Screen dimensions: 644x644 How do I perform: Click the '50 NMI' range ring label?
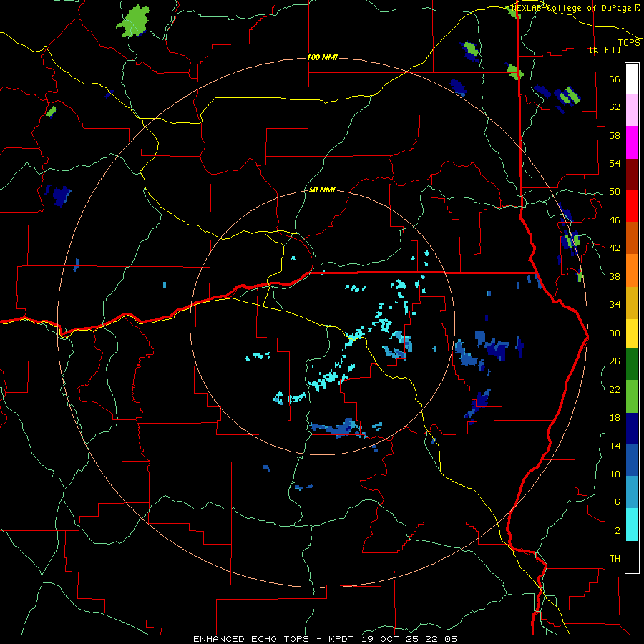322,190
